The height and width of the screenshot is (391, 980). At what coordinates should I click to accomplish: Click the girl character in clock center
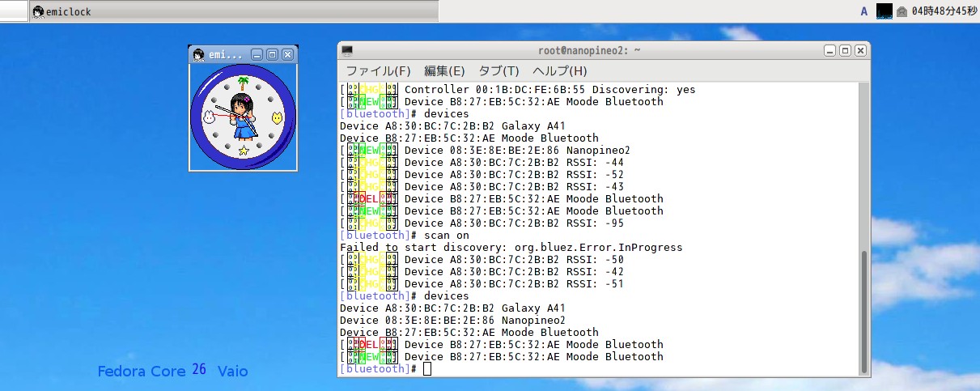(241, 115)
